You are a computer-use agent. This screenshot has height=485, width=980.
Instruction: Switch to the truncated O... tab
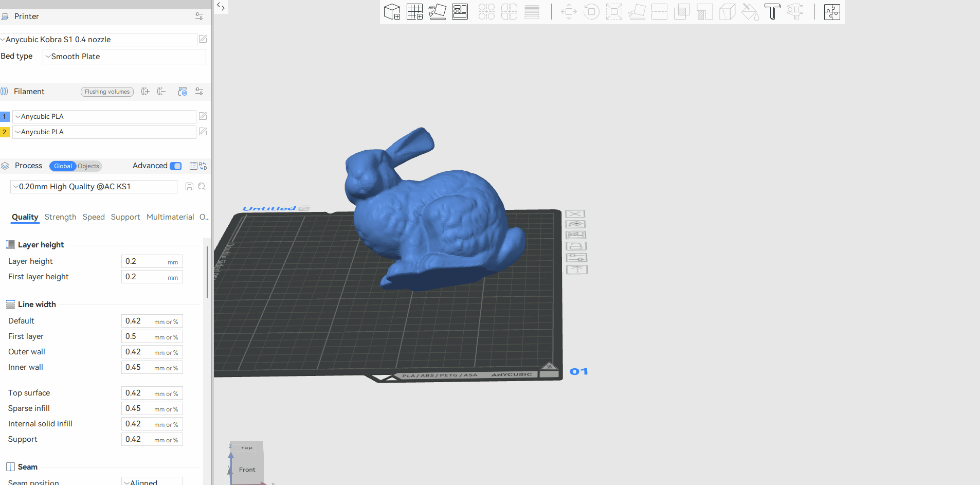[204, 217]
